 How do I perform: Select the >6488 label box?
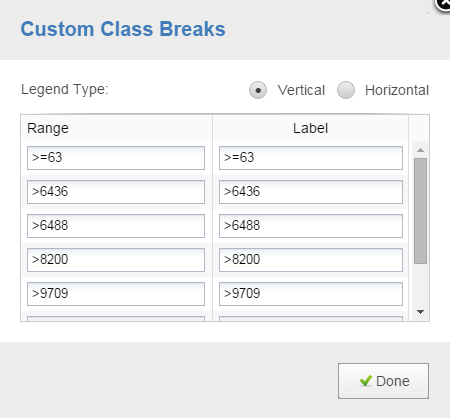click(311, 226)
